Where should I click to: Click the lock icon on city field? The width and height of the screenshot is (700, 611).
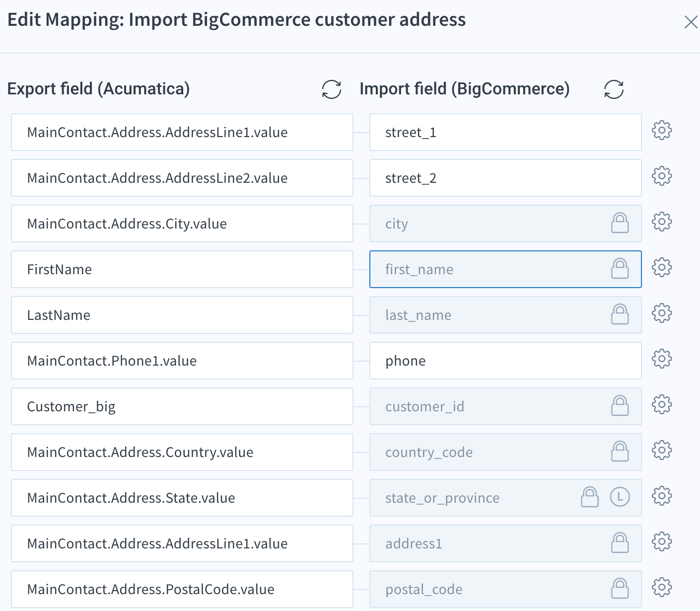pos(620,223)
